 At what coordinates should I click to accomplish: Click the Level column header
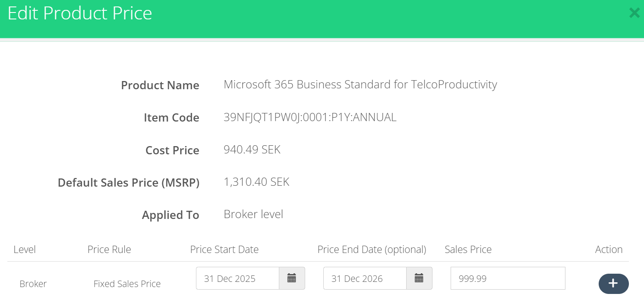[x=25, y=250]
